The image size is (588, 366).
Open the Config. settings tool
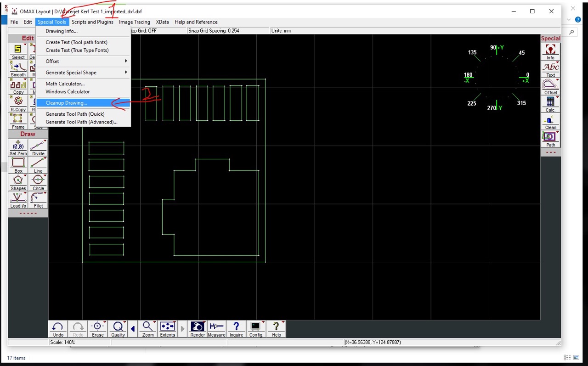pos(256,329)
